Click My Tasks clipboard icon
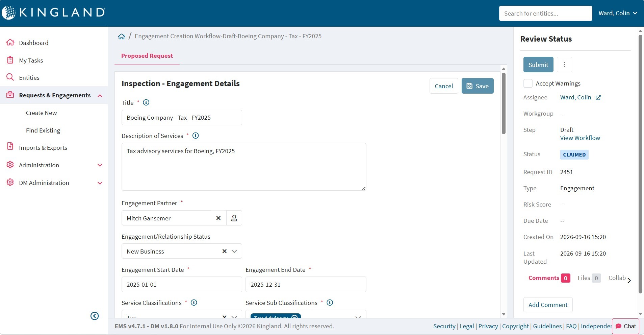The image size is (644, 335). coord(10,60)
